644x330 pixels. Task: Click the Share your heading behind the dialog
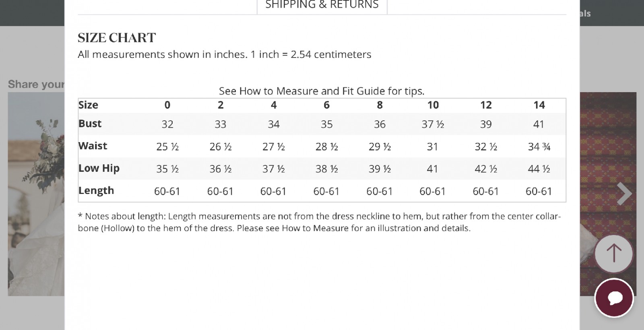36,84
